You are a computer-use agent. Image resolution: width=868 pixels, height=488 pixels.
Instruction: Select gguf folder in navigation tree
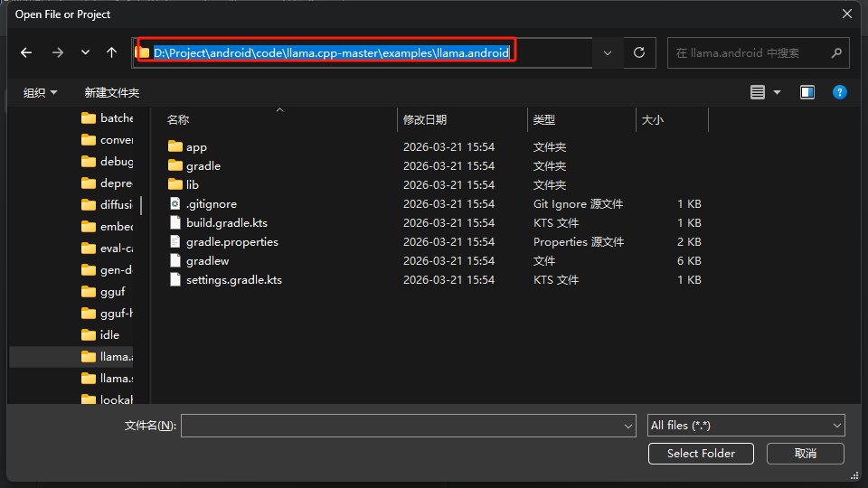[103, 292]
